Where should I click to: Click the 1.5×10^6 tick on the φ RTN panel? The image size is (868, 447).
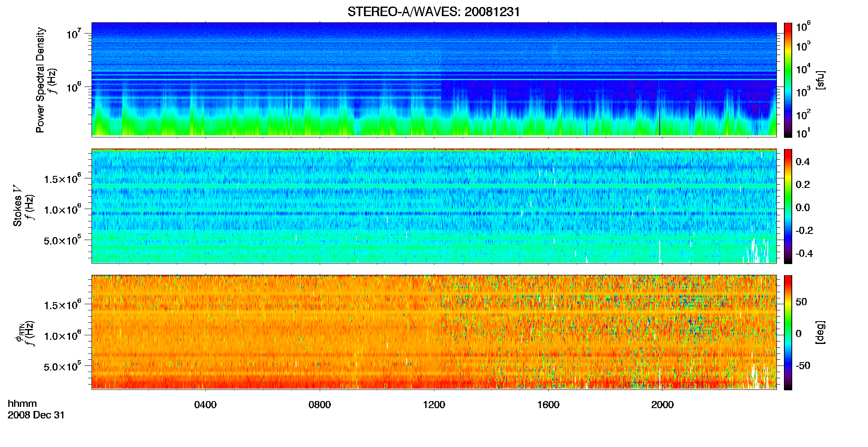click(x=62, y=305)
